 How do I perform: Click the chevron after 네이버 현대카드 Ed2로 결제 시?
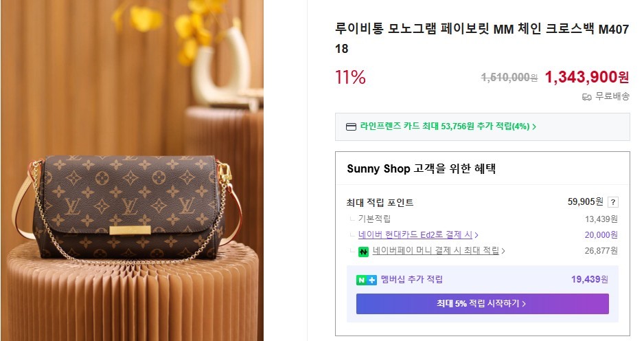pyautogui.click(x=476, y=235)
